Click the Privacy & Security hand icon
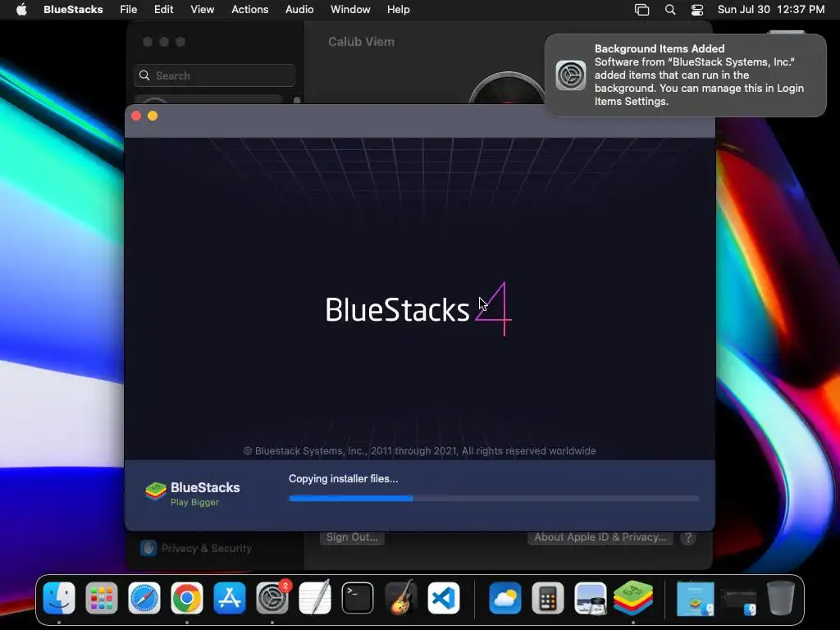The image size is (840, 630). 148,548
